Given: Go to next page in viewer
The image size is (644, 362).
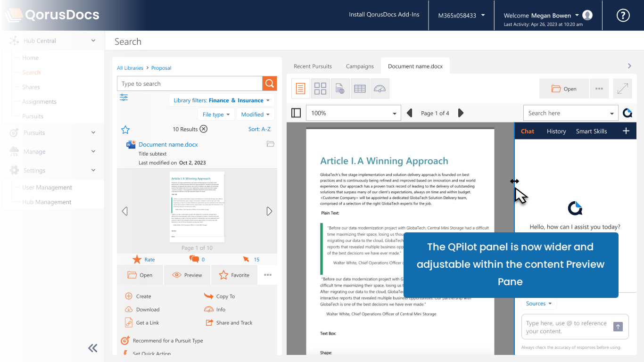Looking at the screenshot, I should pyautogui.click(x=461, y=113).
